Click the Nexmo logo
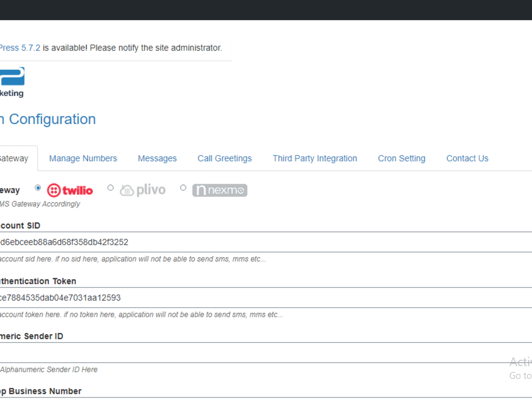532x399 pixels. pos(220,190)
